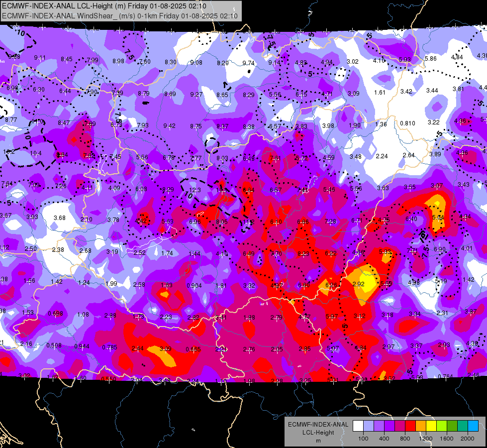Select the yellow legend color swatch
Viewport: 487px width, 448px height.
[x=431, y=426]
